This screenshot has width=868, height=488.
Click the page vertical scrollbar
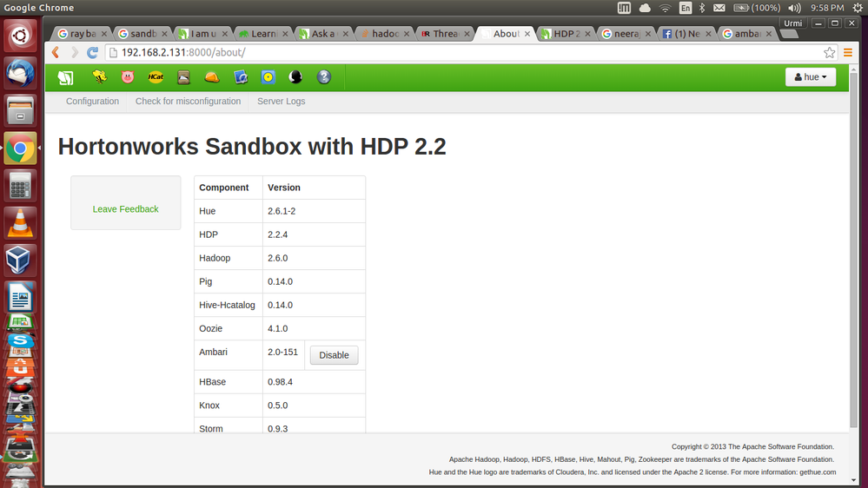point(853,249)
